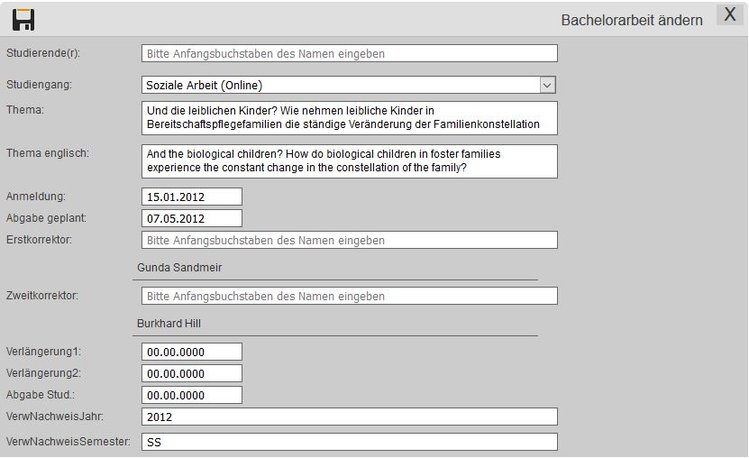Click the Studiengang label
Image resolution: width=749 pixels, height=458 pixels.
[39, 86]
